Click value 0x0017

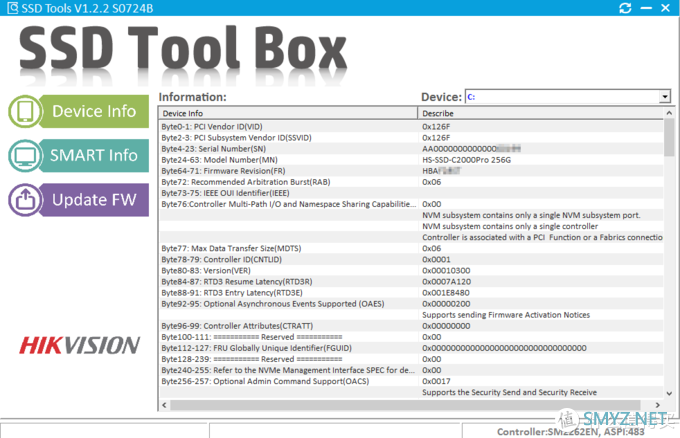[436, 381]
